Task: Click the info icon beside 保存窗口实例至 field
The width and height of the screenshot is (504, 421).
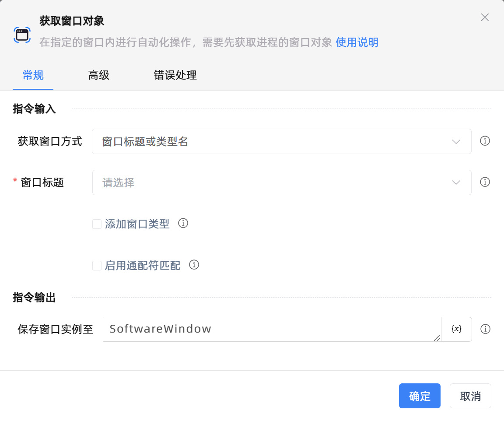Action: pyautogui.click(x=485, y=329)
